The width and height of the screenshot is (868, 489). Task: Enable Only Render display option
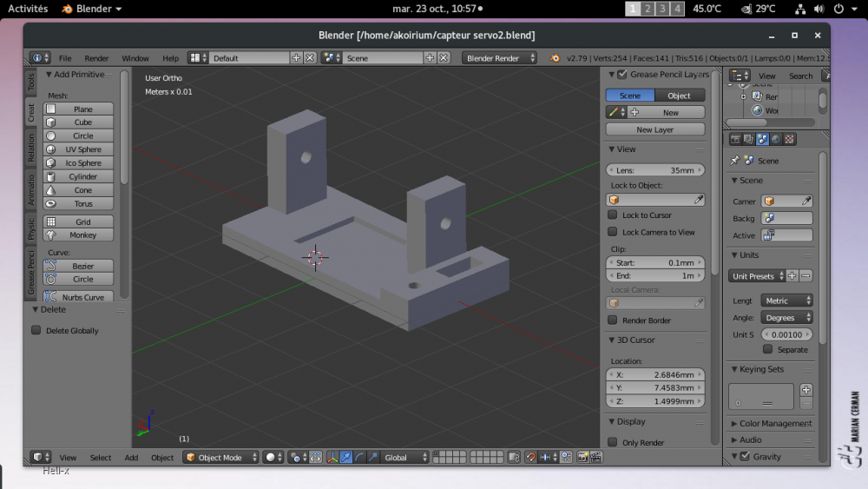pos(612,442)
